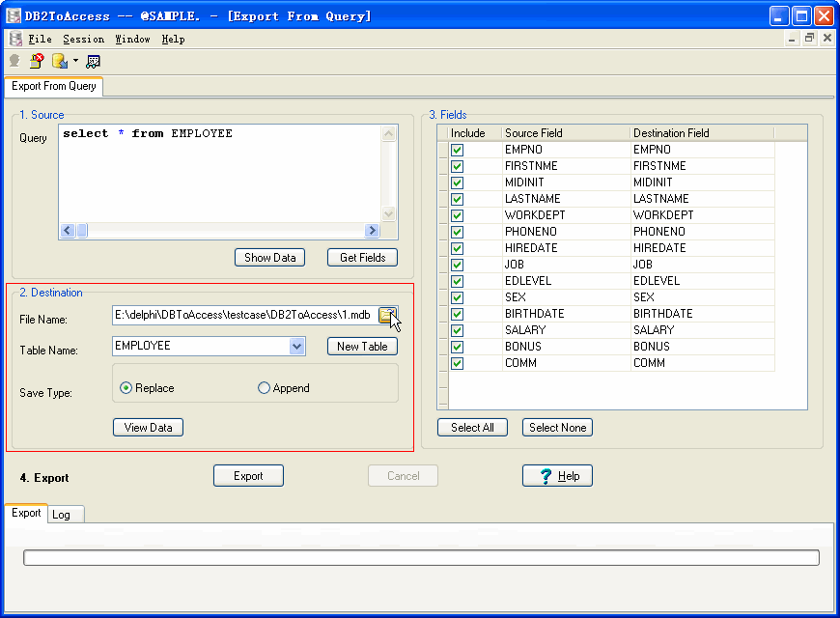Screen dimensions: 840x618
Task: Uncheck the SEX include checkbox
Action: coord(457,297)
